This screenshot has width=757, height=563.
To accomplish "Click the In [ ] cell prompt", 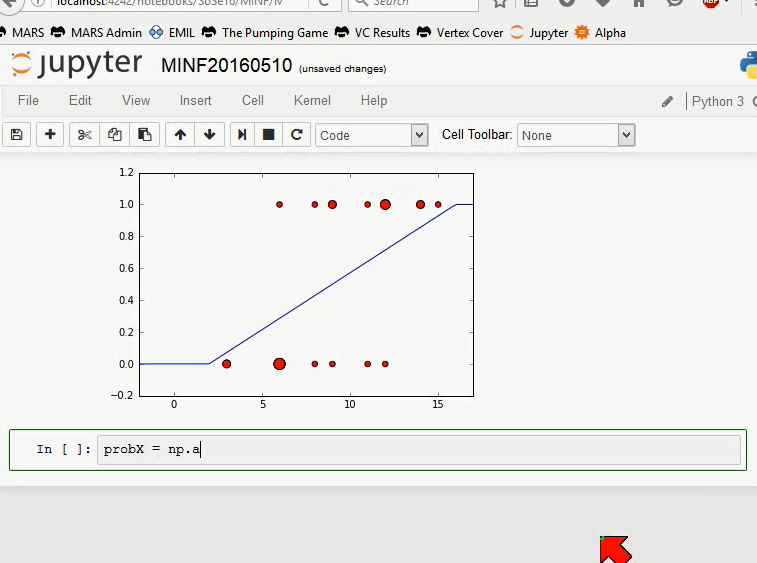I will [x=63, y=449].
